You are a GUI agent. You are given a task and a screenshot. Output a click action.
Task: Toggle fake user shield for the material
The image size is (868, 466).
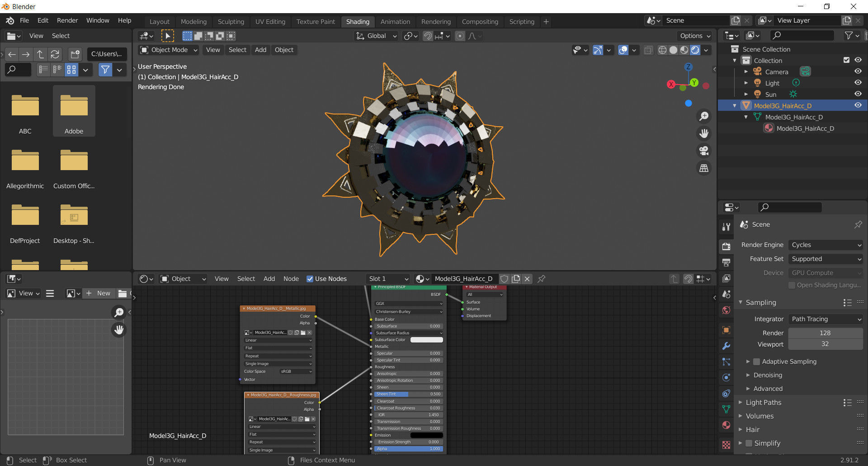[x=505, y=279]
